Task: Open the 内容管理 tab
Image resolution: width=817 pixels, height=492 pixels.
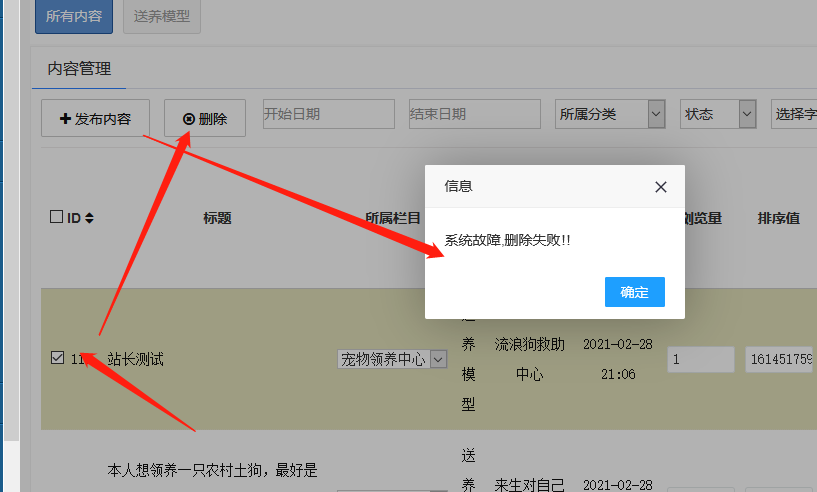Action: (x=79, y=69)
